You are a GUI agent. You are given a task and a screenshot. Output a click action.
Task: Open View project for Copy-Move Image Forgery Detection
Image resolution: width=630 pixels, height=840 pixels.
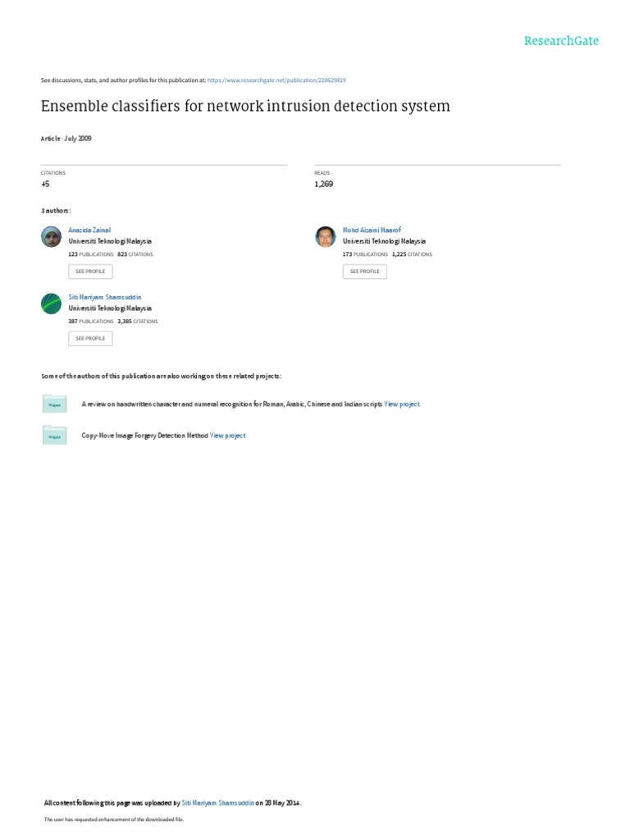[227, 436]
